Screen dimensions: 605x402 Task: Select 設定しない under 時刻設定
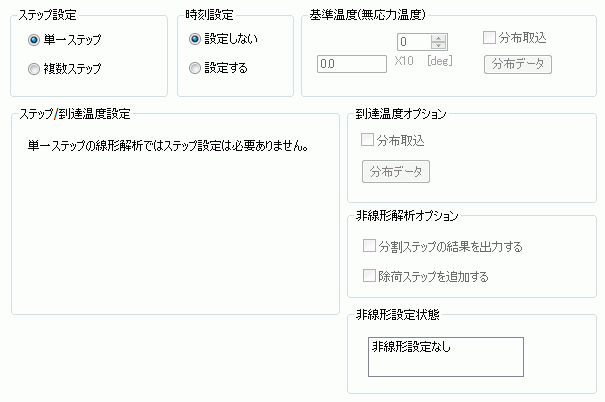(195, 39)
